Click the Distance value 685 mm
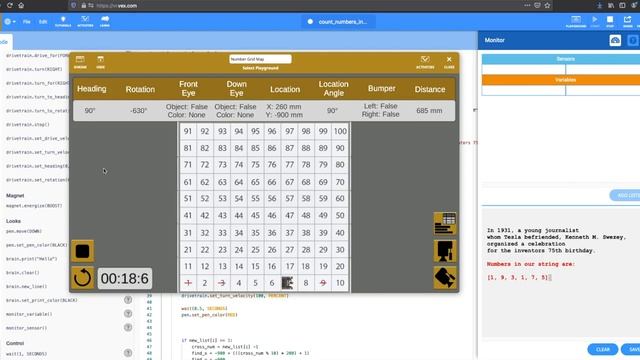This screenshot has width=640, height=360. (x=429, y=111)
